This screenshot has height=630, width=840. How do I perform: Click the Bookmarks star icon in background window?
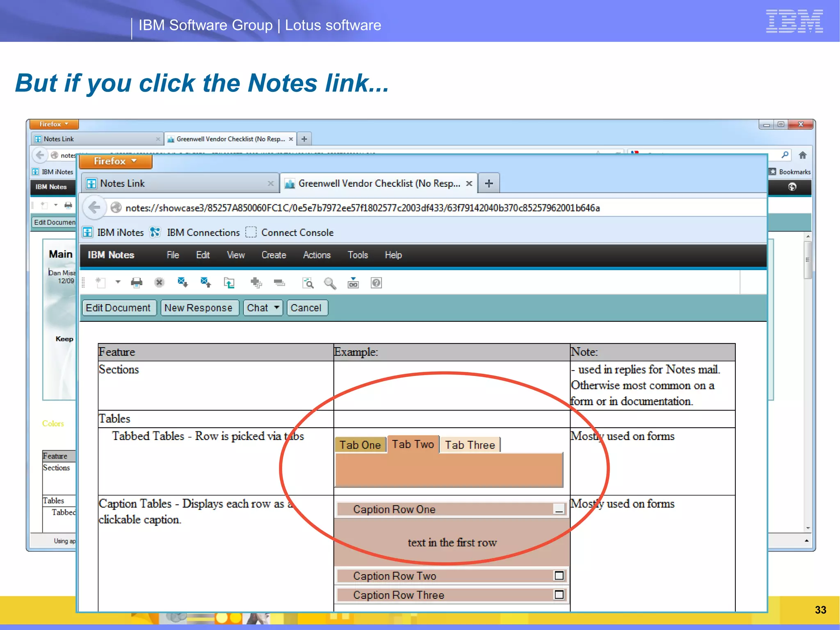point(773,172)
